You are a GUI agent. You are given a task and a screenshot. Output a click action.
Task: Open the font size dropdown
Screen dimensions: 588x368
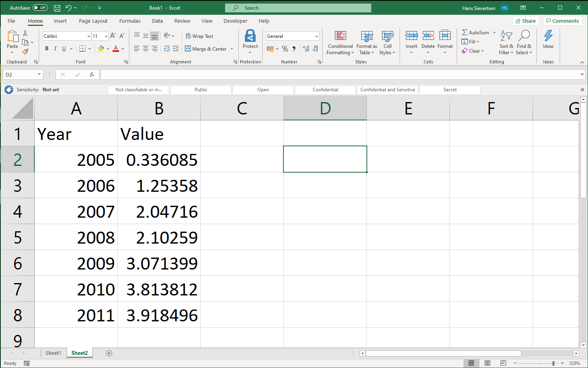click(106, 36)
